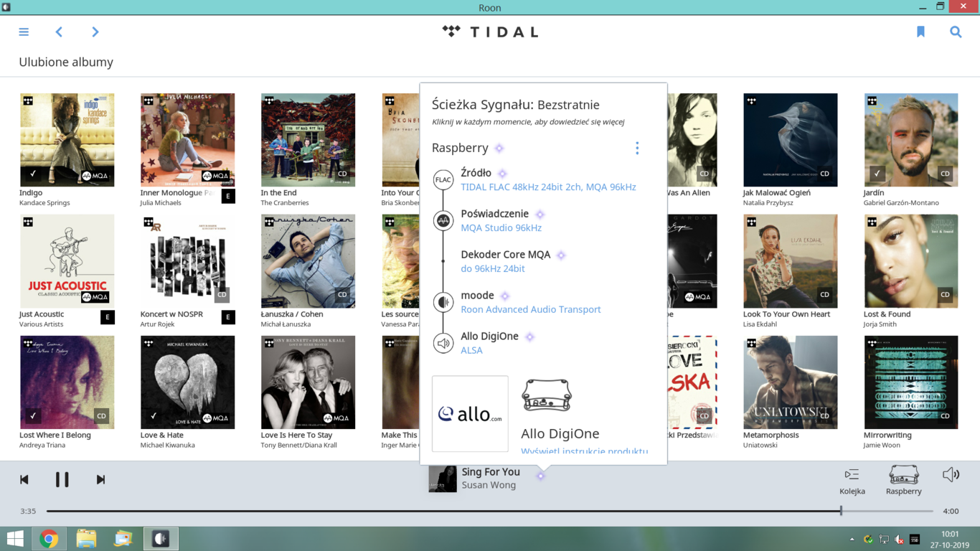Click the MQA Poświadczenie icon

pyautogui.click(x=443, y=221)
